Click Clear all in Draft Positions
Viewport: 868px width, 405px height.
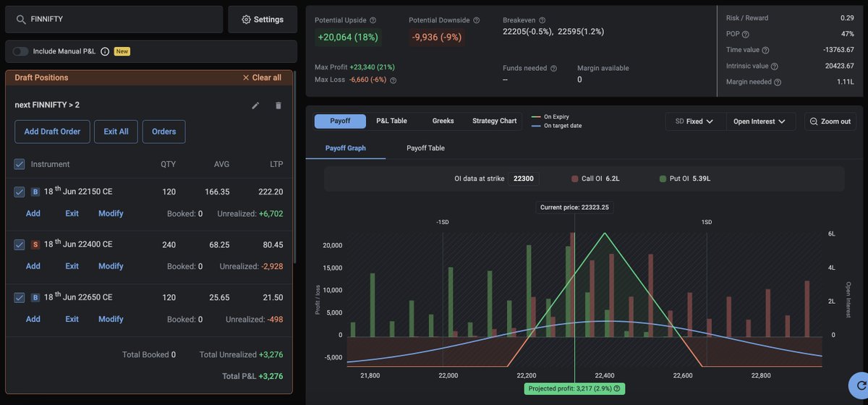(x=262, y=77)
